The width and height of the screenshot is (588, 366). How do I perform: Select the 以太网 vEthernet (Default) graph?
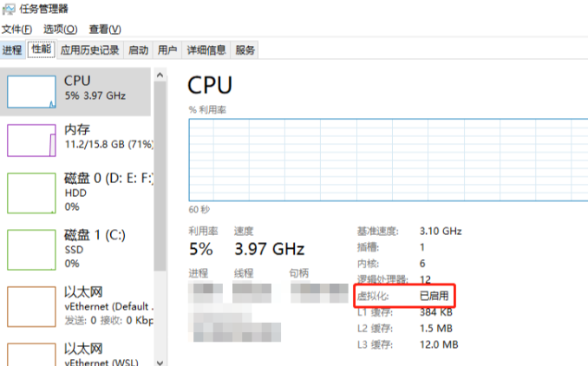click(31, 305)
